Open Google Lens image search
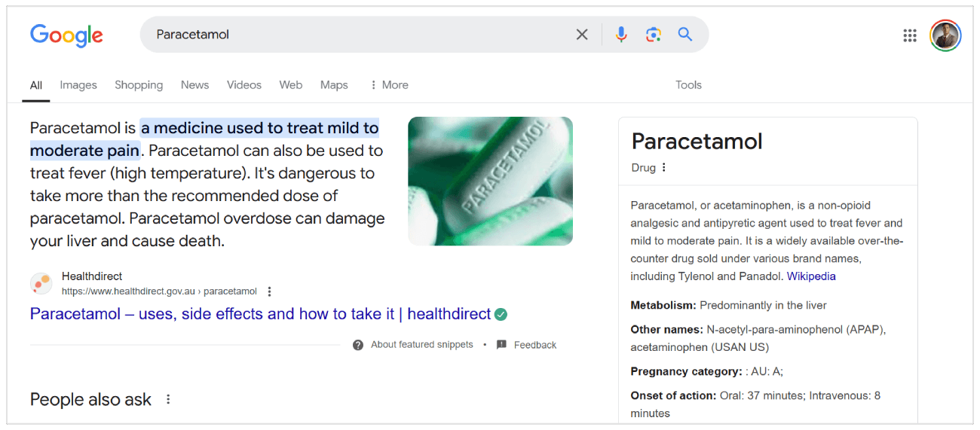 tap(654, 35)
